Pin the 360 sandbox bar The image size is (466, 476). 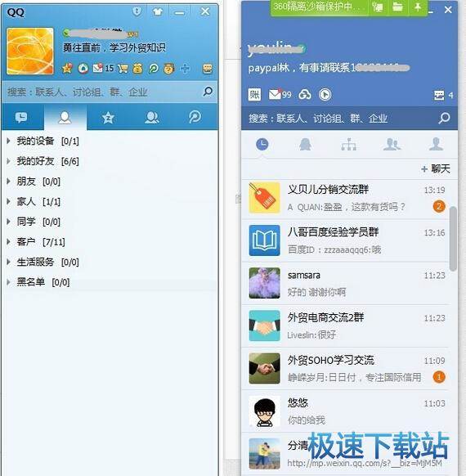pyautogui.click(x=418, y=7)
